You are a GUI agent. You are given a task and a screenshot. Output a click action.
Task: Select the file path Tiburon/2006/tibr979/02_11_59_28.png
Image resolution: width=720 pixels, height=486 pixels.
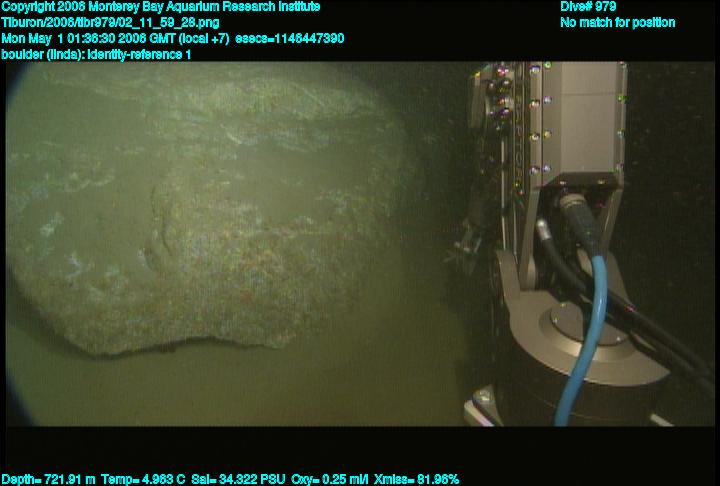click(x=110, y=23)
